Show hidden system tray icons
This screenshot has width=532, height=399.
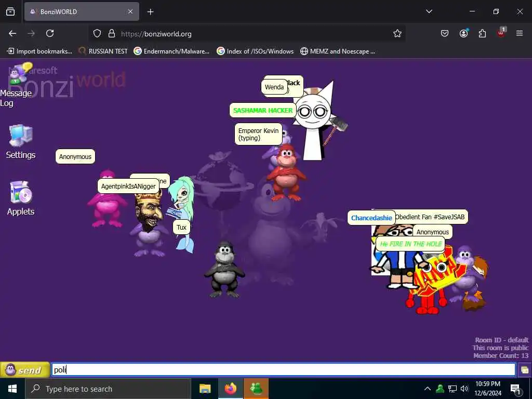coord(428,389)
